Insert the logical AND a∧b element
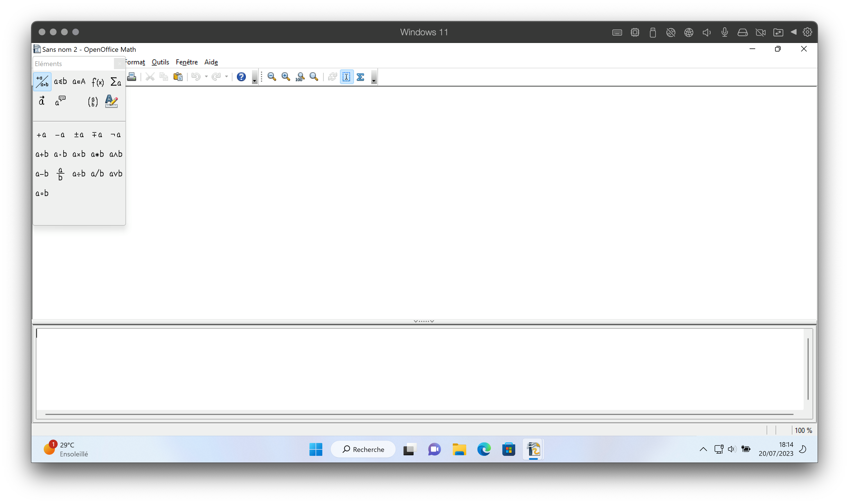 pyautogui.click(x=116, y=154)
